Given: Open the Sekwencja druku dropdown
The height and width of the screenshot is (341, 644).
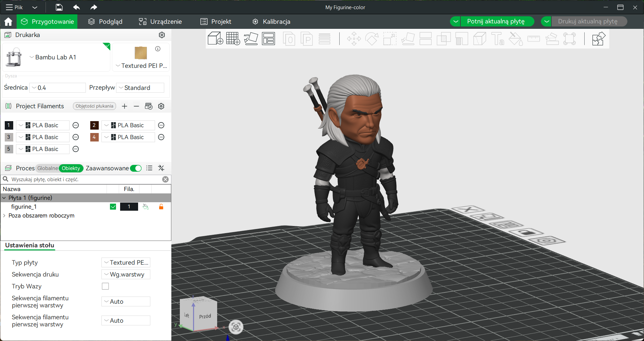Looking at the screenshot, I should point(126,274).
